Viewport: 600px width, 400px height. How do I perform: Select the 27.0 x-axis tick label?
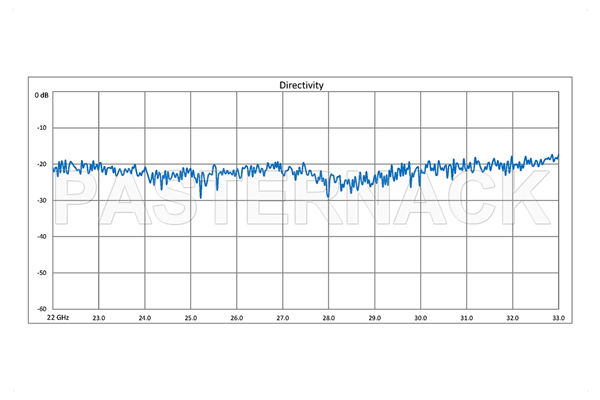click(x=282, y=318)
